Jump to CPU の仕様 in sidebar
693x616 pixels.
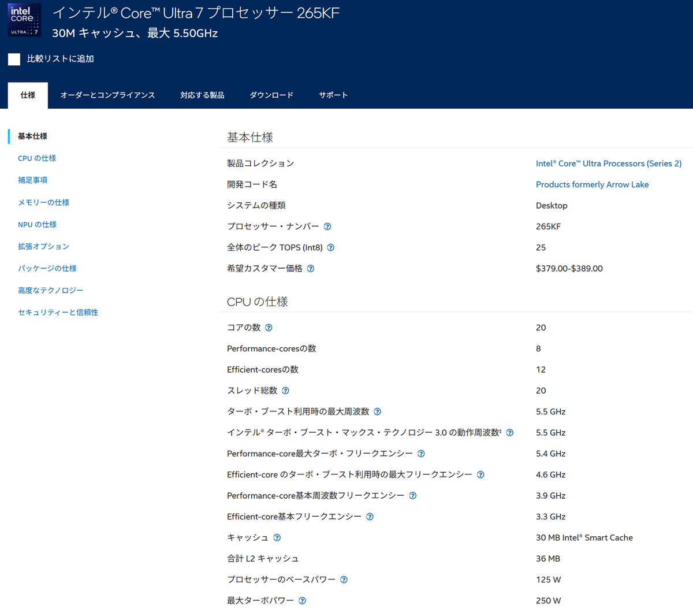37,158
